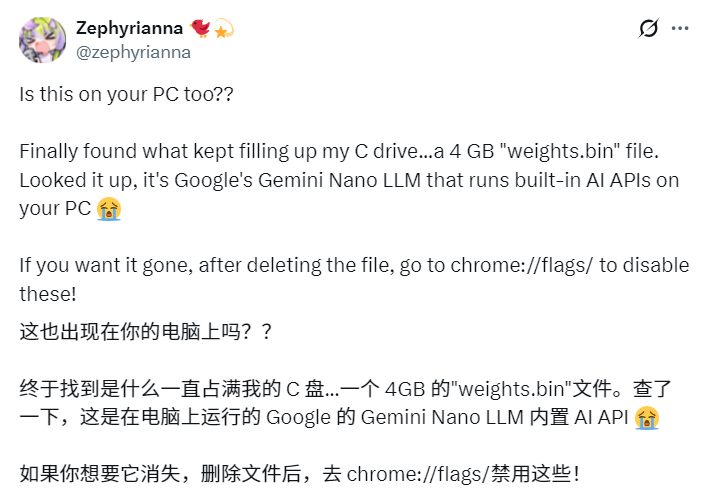Open the Grok slashed-circle icon
Viewport: 703px width, 504px height.
tap(648, 28)
